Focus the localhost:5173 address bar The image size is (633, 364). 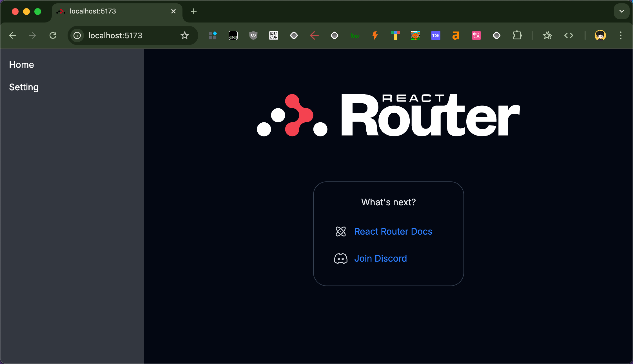coord(132,35)
